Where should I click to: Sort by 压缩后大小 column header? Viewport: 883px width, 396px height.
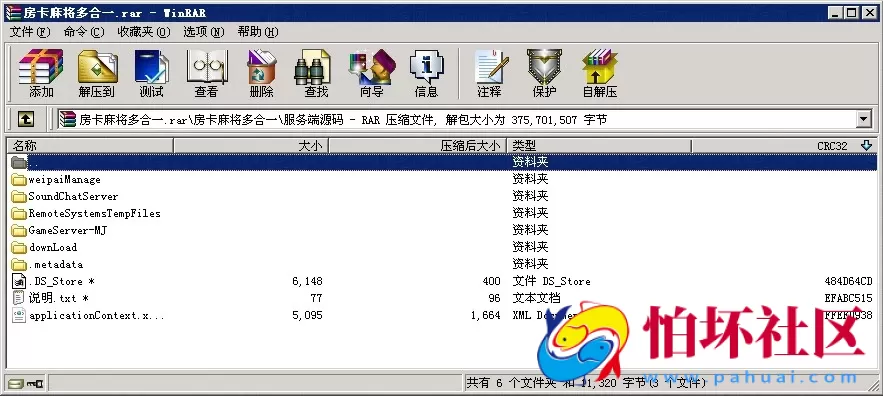(x=417, y=145)
